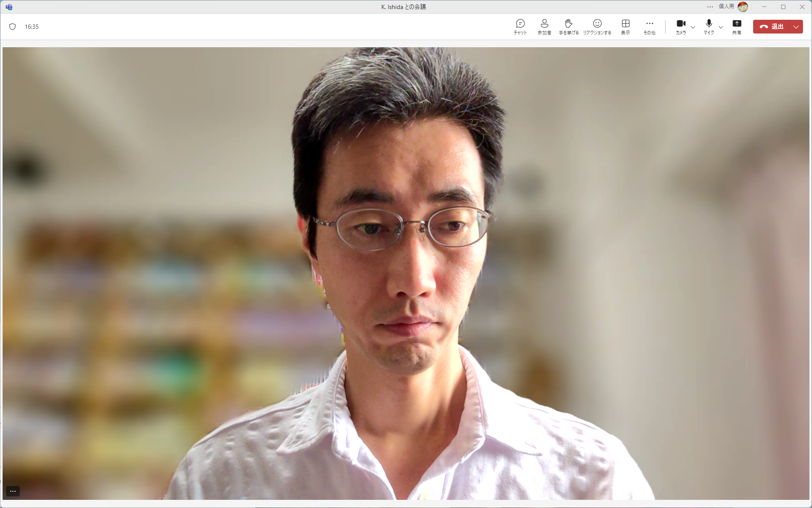Image resolution: width=812 pixels, height=508 pixels.
Task: Raise your hand (手を挙げる)
Action: tap(568, 27)
